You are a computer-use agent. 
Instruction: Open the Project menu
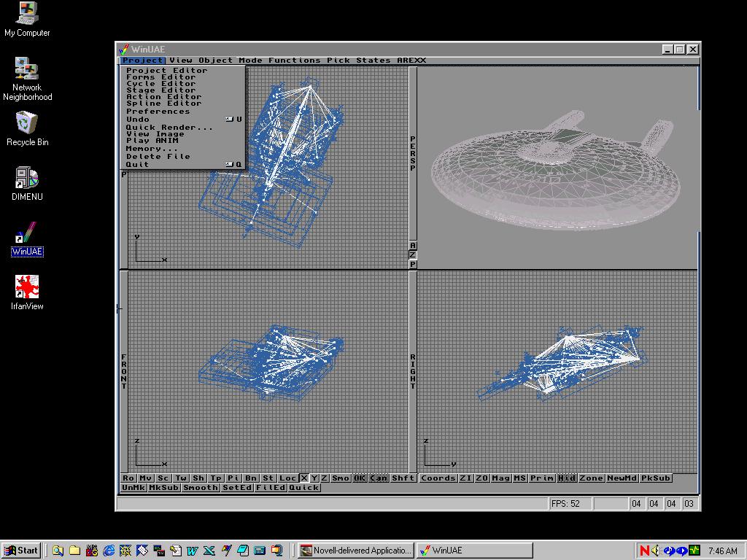(142, 61)
